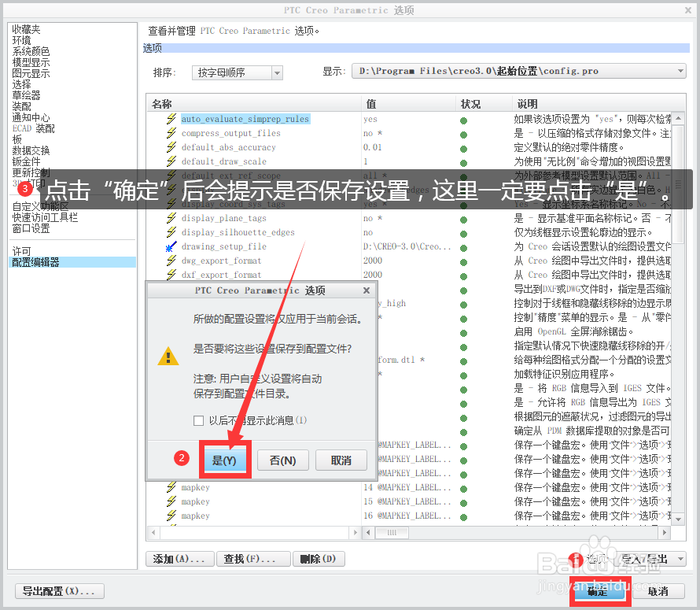700x610 pixels.
Task: Close the save-settings confirmation dialog
Action: point(367,290)
